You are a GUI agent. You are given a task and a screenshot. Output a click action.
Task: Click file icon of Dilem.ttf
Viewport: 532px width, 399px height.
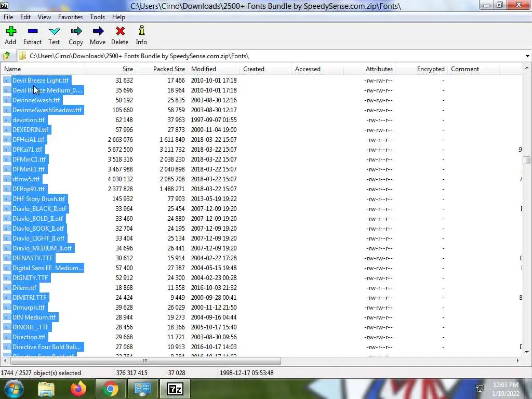pos(7,288)
